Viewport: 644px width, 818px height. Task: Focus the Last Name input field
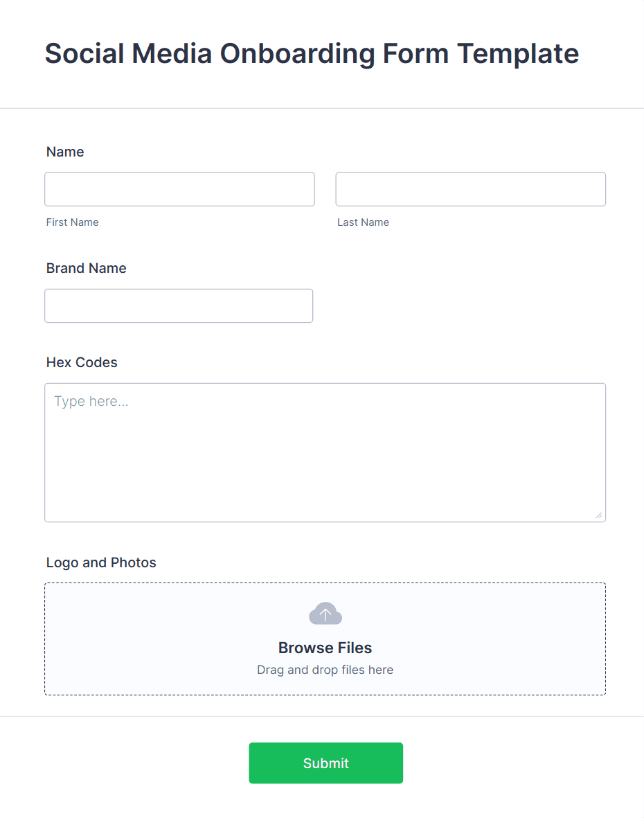tap(470, 189)
